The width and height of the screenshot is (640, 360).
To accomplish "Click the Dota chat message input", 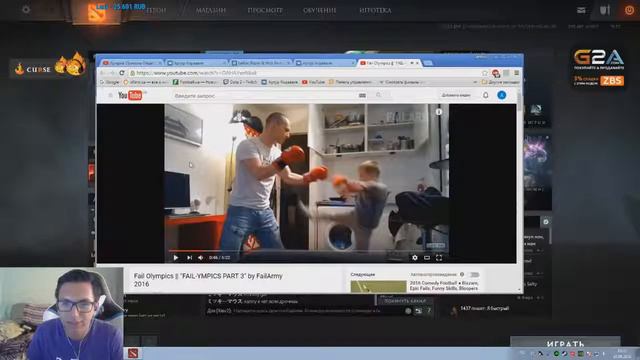I will coord(304,311).
